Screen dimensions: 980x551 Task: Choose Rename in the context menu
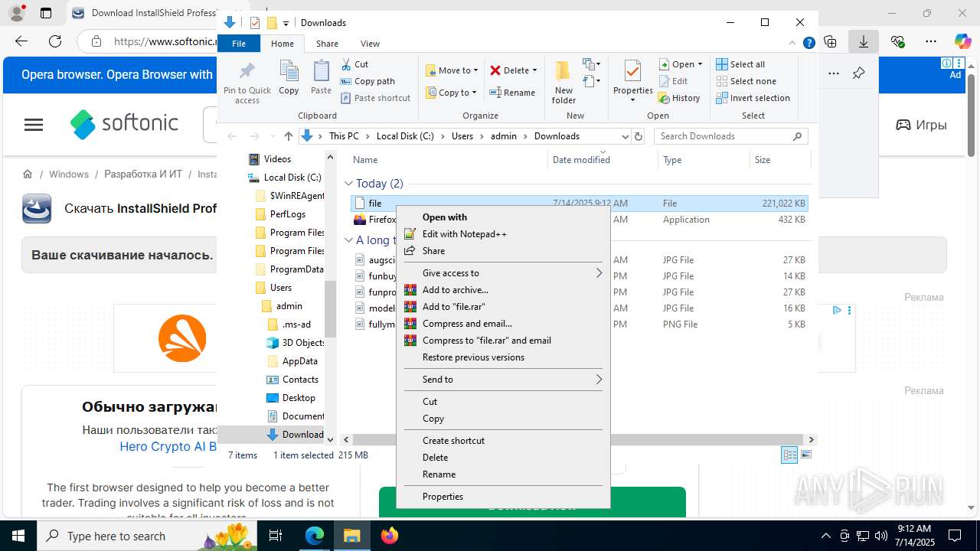[502, 474]
